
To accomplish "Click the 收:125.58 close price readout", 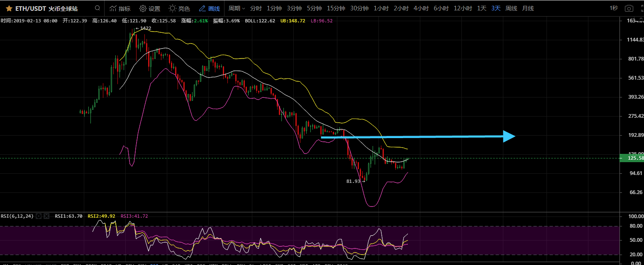I will click(x=163, y=21).
